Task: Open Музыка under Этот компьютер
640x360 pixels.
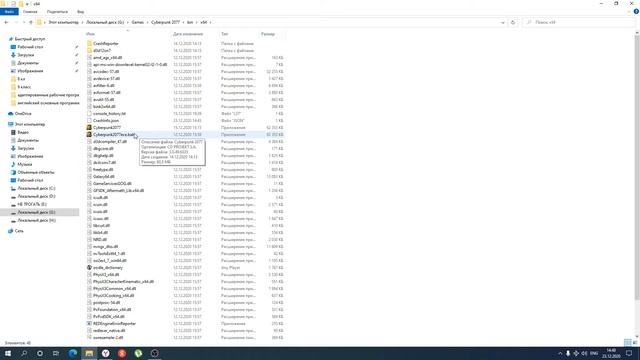Action: [24, 164]
